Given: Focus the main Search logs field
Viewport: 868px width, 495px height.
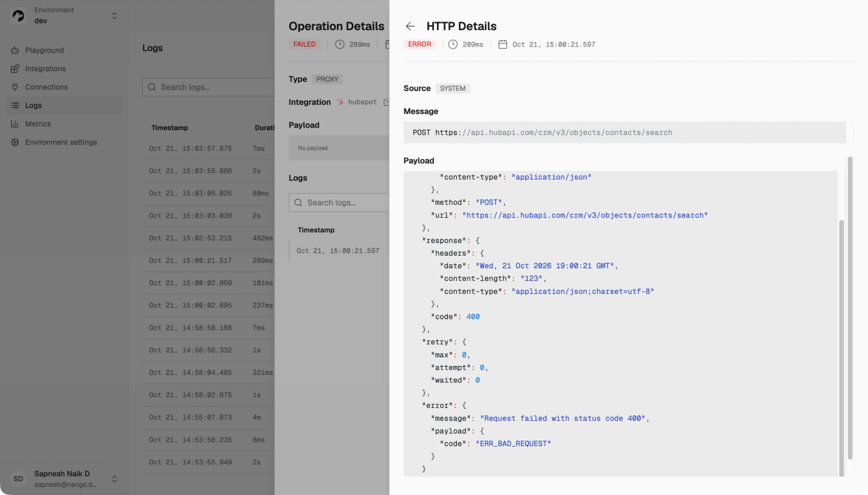Looking at the screenshot, I should (x=209, y=87).
